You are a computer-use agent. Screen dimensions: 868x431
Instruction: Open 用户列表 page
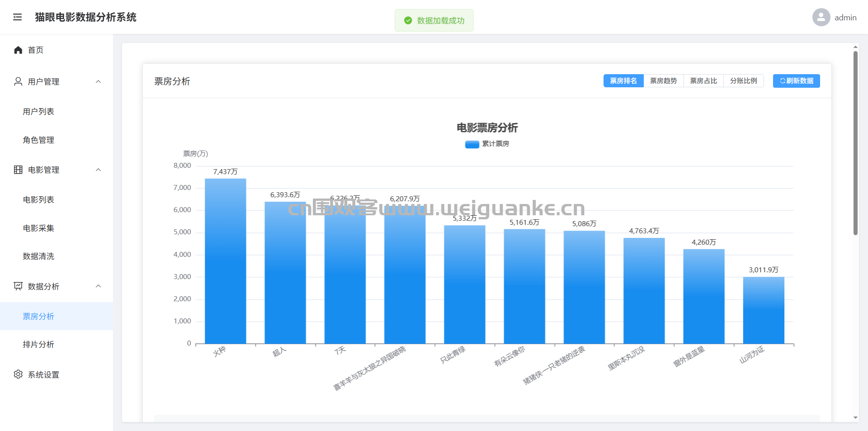click(57, 111)
